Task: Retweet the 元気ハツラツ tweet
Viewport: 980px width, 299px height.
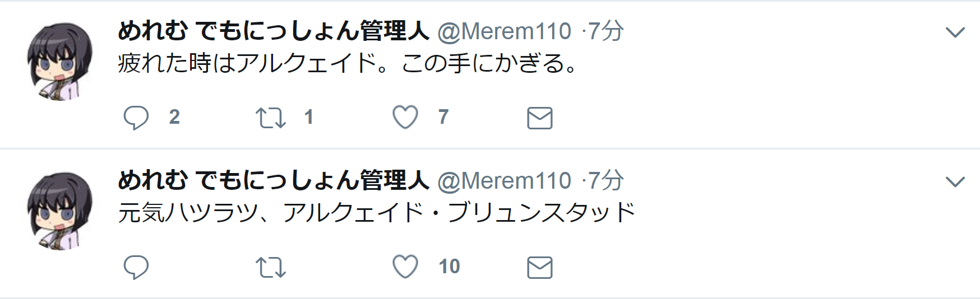Action: [x=271, y=267]
